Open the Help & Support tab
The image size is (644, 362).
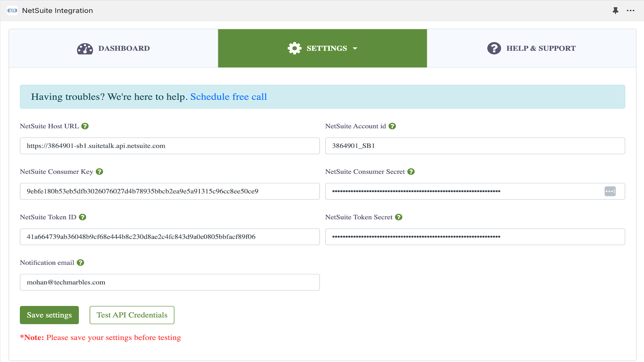point(531,48)
